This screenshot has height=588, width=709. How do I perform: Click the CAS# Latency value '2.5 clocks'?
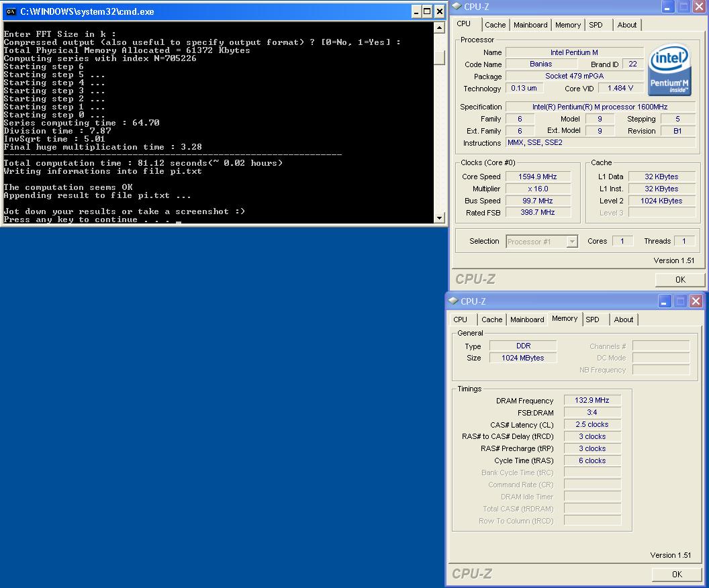pos(592,424)
